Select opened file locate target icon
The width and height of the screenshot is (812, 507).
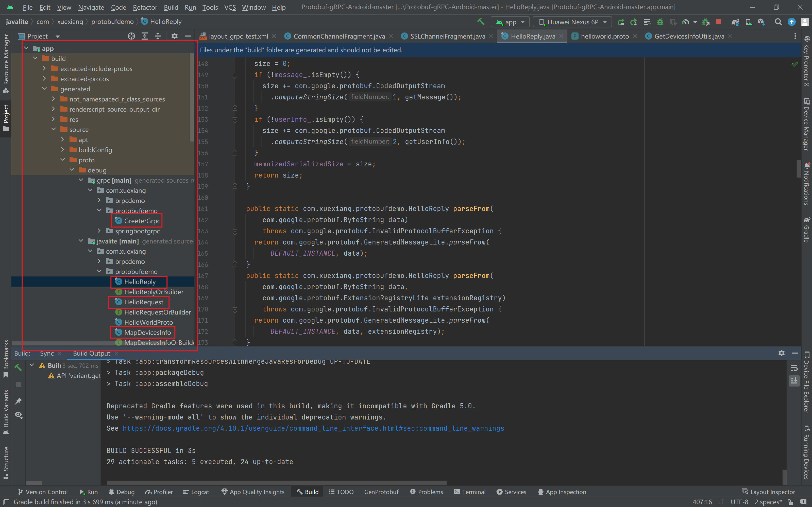(131, 36)
